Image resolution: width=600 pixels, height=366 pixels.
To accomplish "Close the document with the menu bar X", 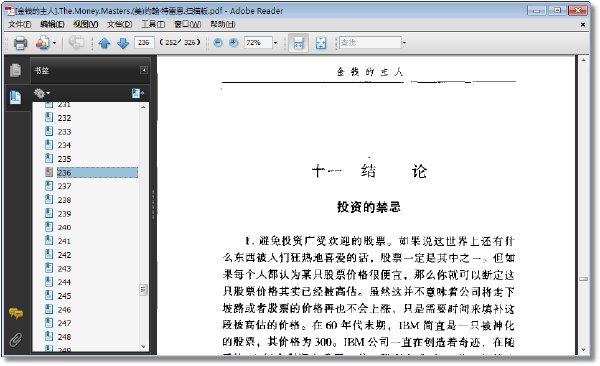I will pos(583,25).
